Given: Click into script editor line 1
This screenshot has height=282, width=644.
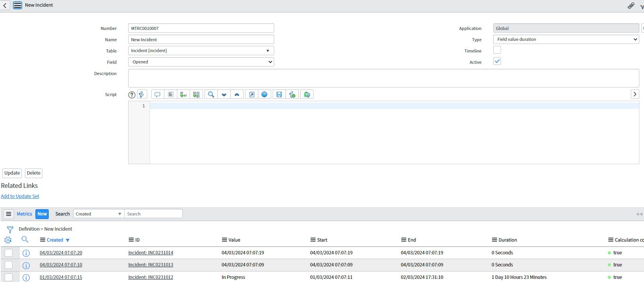Looking at the screenshot, I should point(394,106).
